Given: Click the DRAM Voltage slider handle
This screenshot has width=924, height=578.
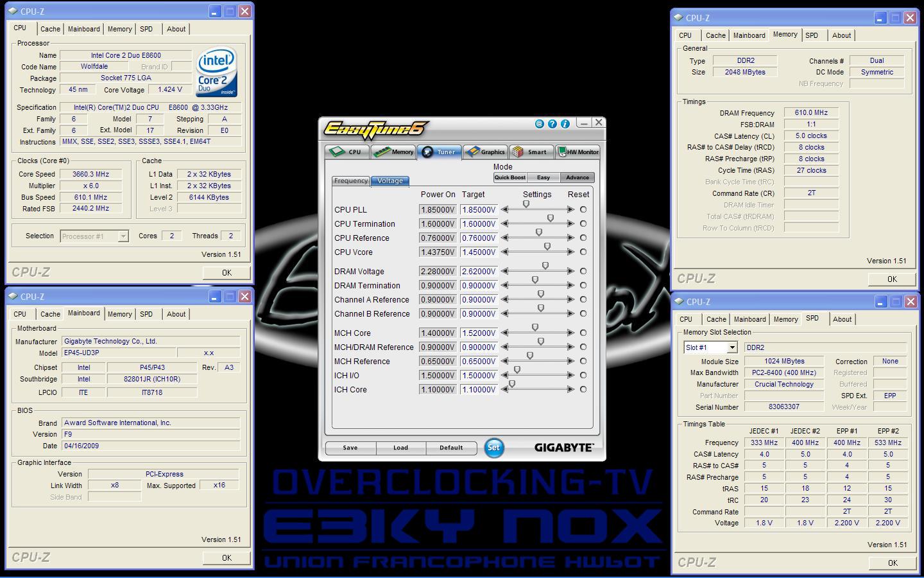Looking at the screenshot, I should coord(545,266).
